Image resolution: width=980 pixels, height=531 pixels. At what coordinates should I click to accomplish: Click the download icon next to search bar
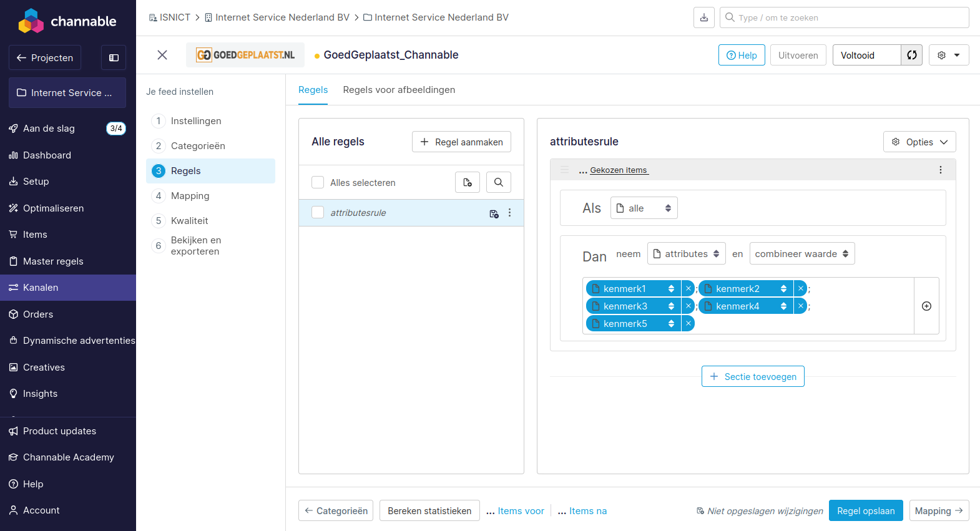703,17
